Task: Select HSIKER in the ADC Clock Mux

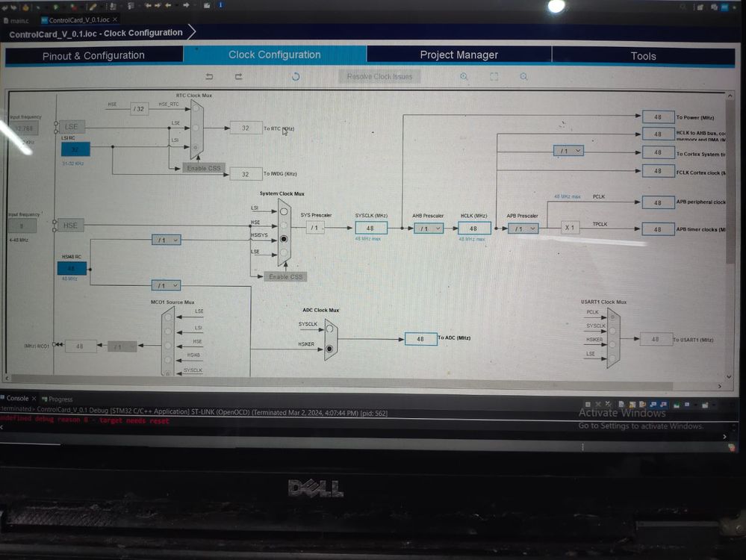Action: tap(329, 349)
